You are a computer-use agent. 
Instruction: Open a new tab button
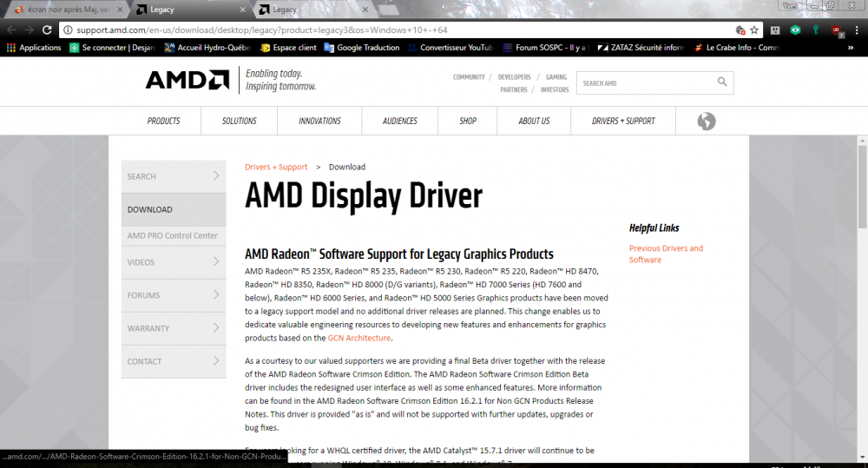pos(389,10)
